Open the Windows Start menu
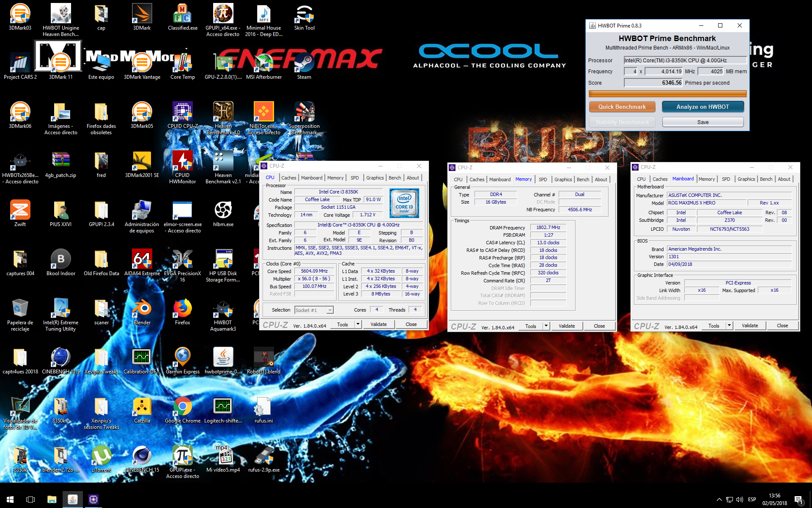 coord(10,499)
